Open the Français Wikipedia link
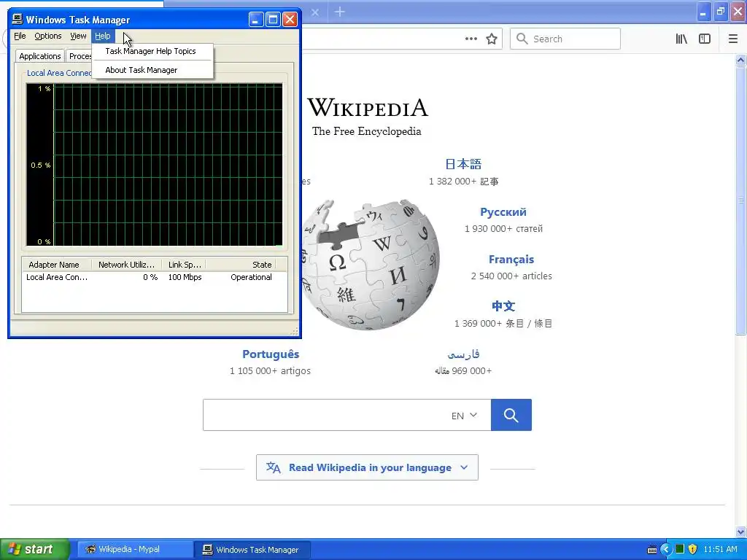The width and height of the screenshot is (747, 560). click(511, 260)
